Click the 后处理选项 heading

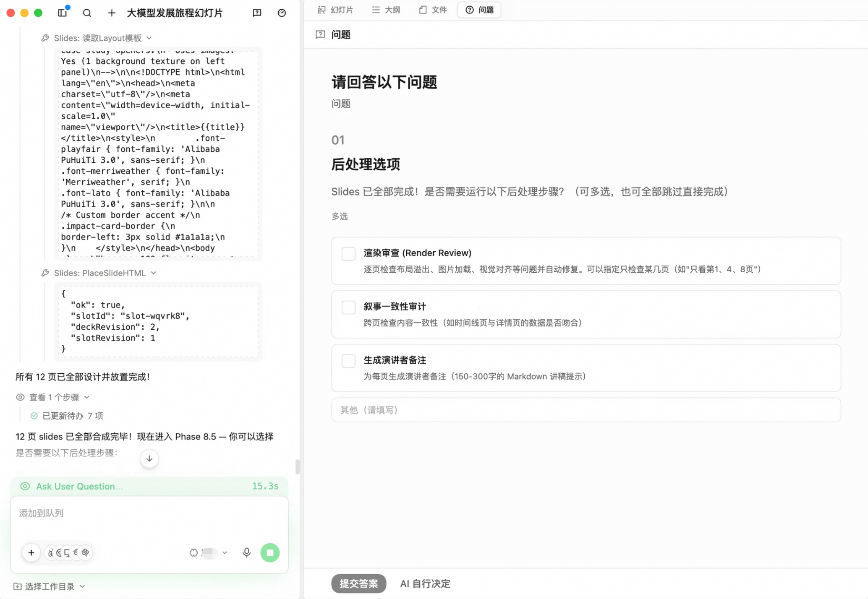pyautogui.click(x=366, y=164)
